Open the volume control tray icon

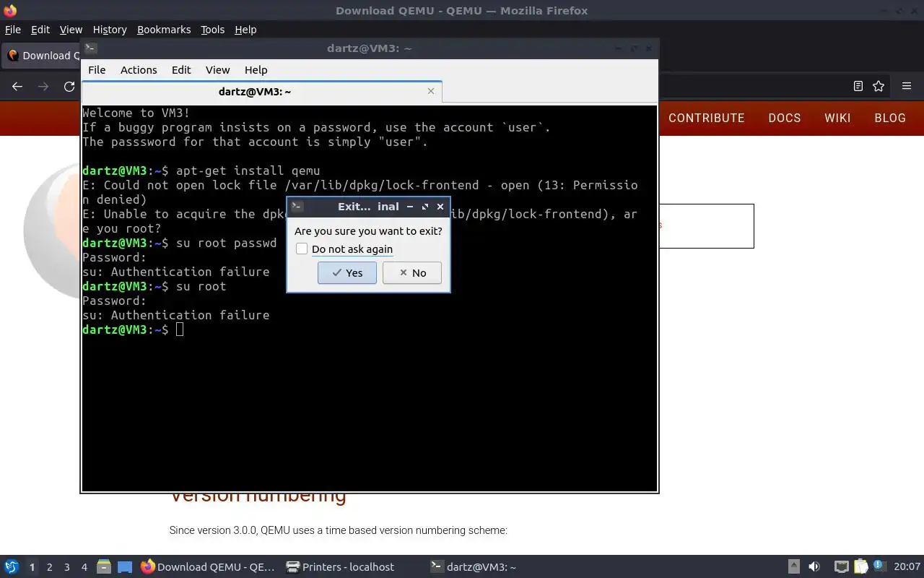[814, 567]
